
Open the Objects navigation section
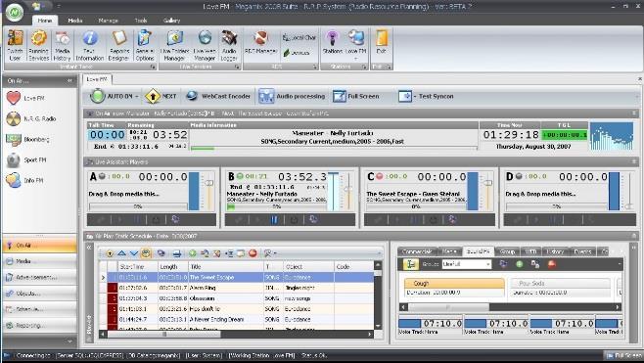pos(40,294)
